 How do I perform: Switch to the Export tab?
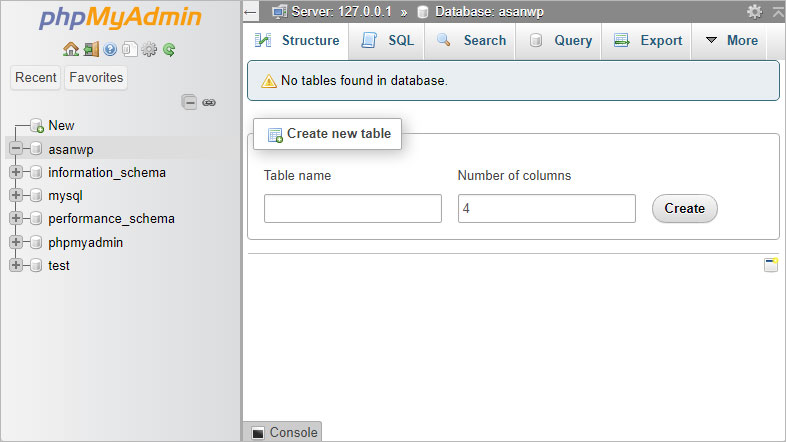[648, 41]
